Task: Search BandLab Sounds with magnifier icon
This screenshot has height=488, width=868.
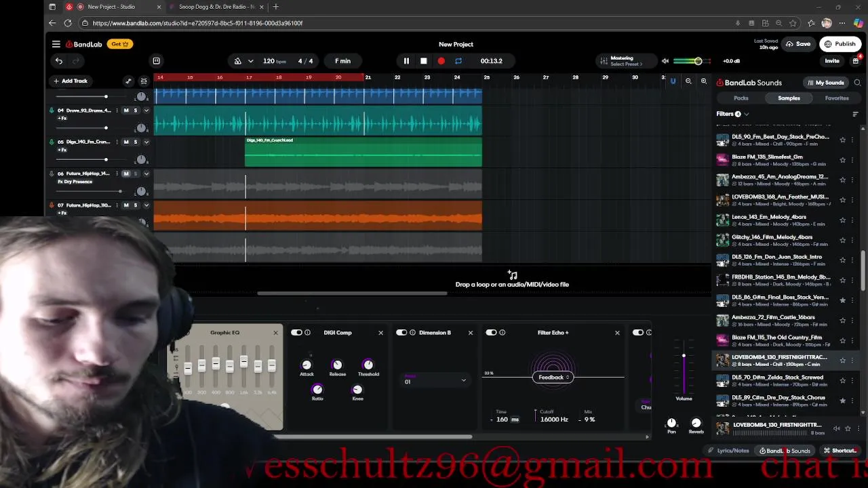Action: pyautogui.click(x=857, y=83)
